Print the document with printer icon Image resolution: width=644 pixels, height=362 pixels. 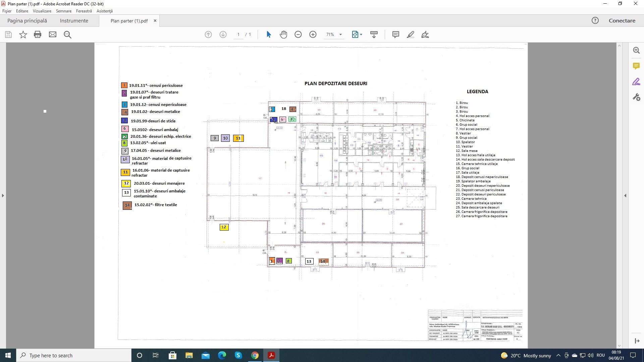38,35
